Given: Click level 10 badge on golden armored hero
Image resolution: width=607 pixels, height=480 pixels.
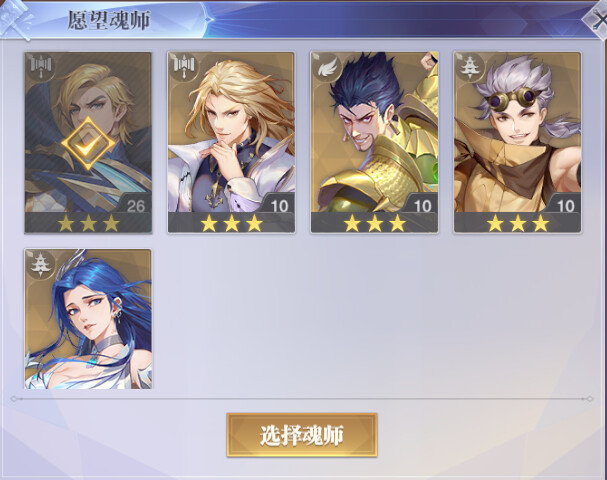Looking at the screenshot, I should (422, 205).
